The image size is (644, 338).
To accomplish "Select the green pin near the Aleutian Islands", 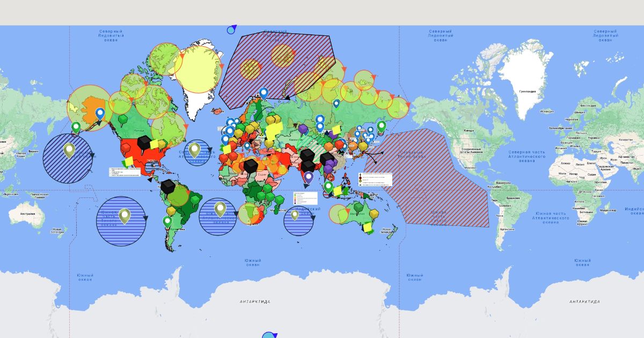I will pyautogui.click(x=76, y=127).
